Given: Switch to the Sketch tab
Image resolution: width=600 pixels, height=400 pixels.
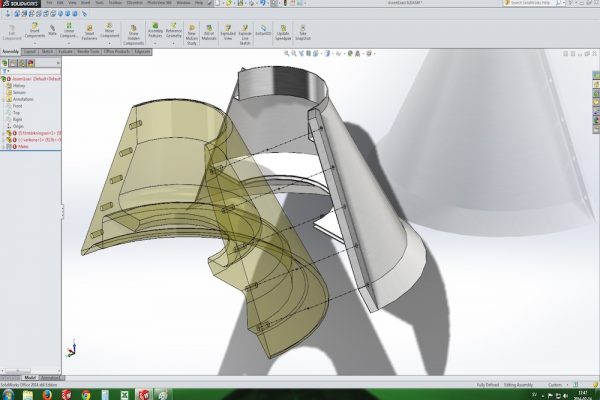Looking at the screenshot, I should pyautogui.click(x=47, y=51).
